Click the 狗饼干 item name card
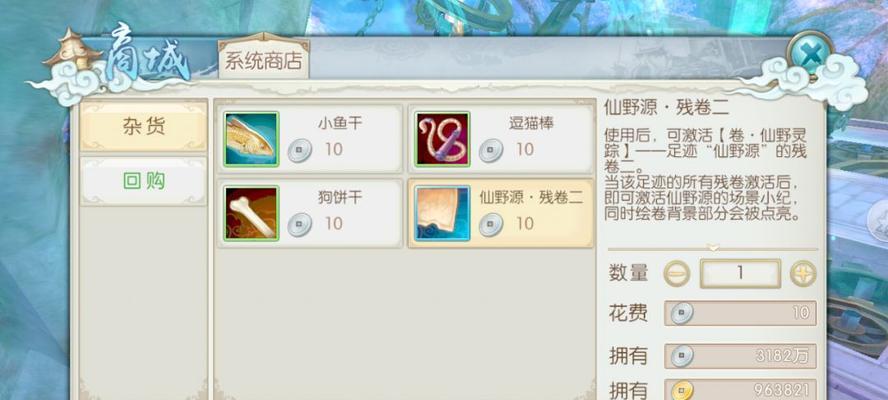 coord(310,213)
